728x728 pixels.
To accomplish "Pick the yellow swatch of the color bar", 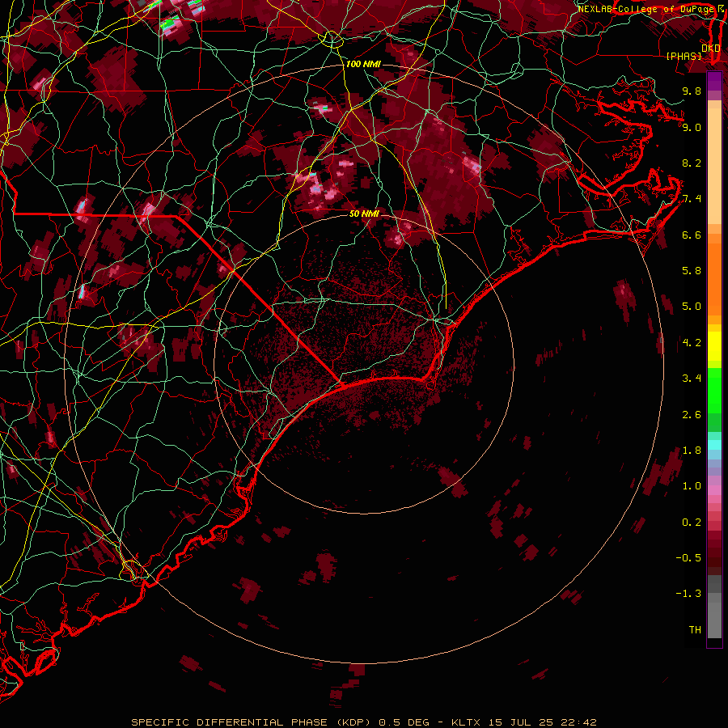I will pos(714,346).
